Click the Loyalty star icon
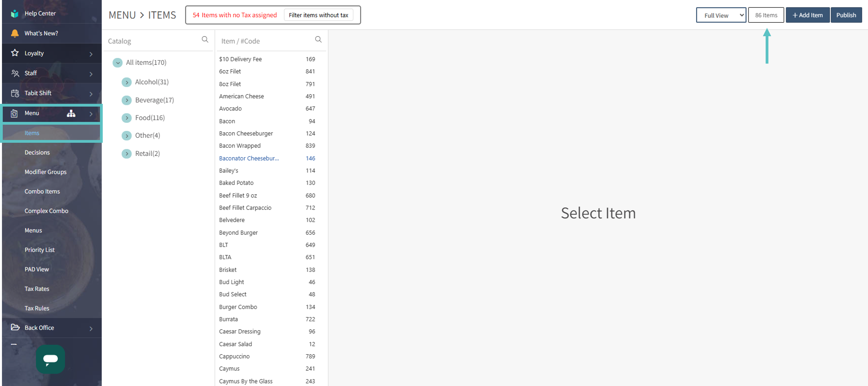 point(15,53)
